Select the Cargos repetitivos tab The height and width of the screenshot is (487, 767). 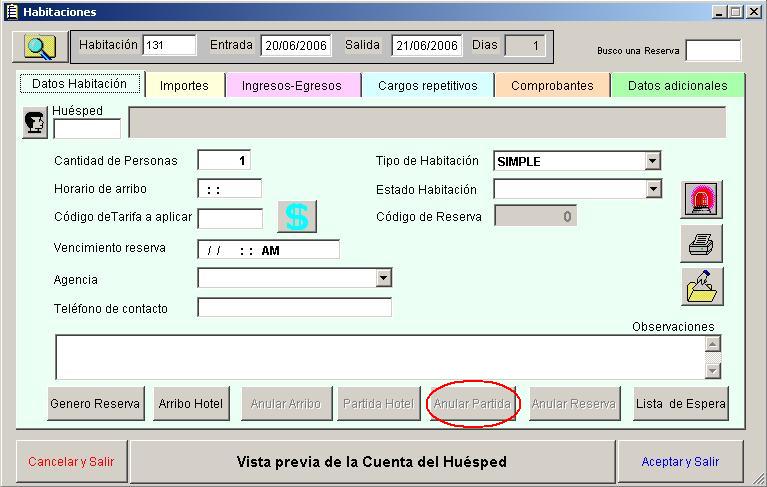(x=427, y=86)
